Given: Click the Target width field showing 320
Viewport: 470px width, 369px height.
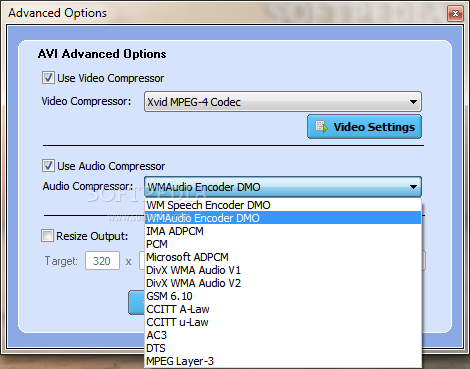Looking at the screenshot, I should [x=102, y=261].
